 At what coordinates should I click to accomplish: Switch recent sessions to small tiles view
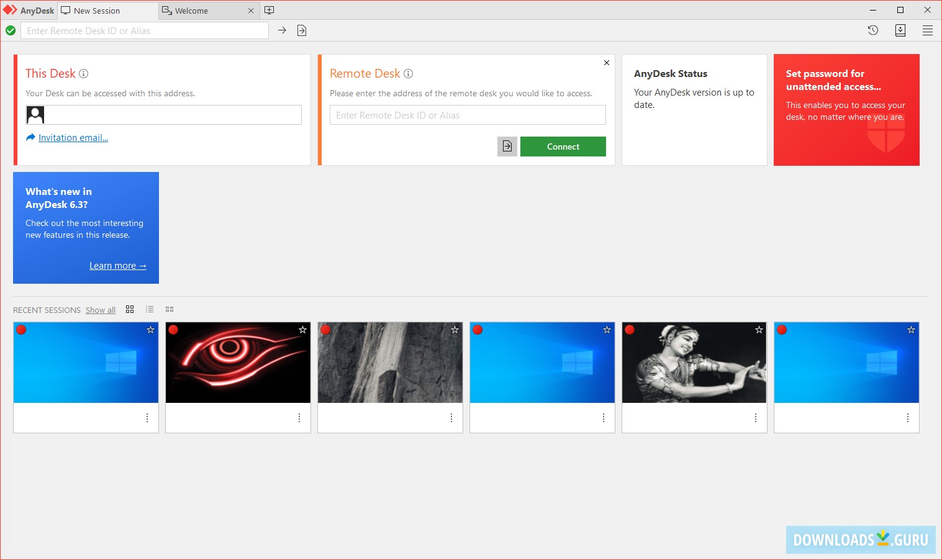[170, 309]
